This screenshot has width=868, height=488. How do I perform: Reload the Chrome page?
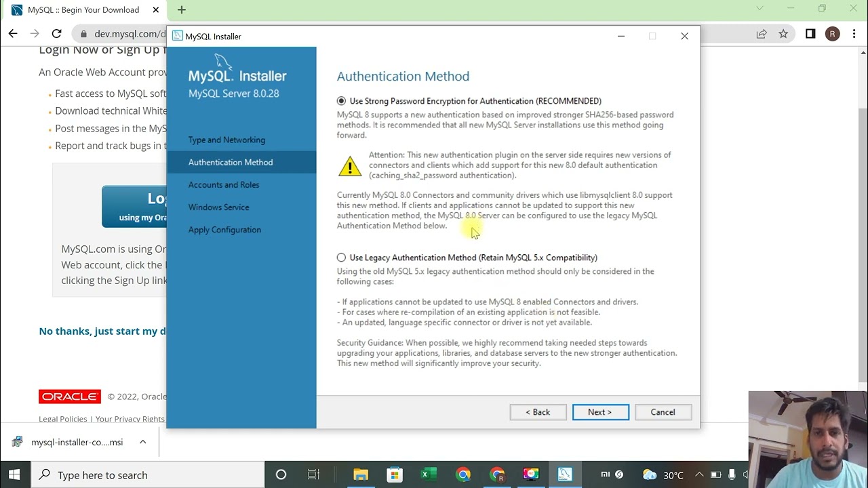click(x=56, y=33)
